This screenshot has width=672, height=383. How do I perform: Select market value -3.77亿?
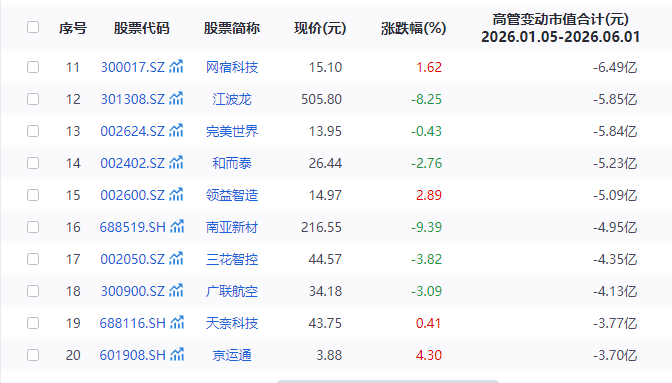click(615, 323)
